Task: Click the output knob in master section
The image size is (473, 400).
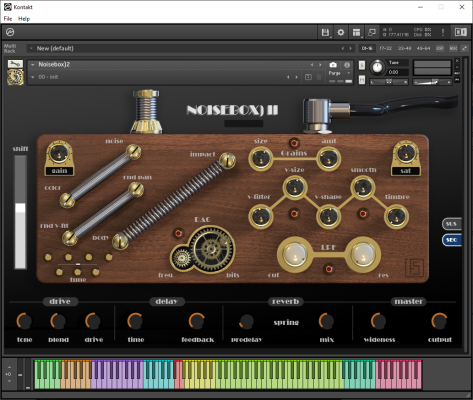Action: click(439, 321)
